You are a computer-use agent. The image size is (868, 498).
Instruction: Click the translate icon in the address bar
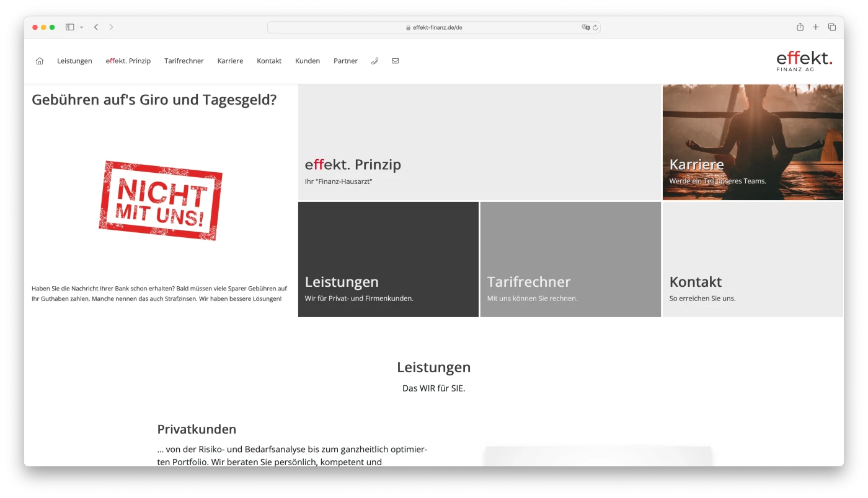(x=585, y=27)
